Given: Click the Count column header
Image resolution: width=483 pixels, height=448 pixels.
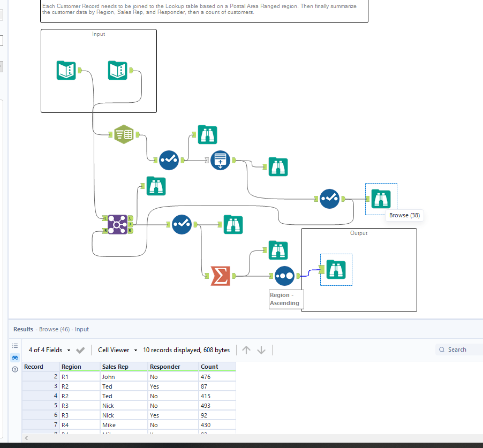Looking at the screenshot, I should (x=217, y=367).
